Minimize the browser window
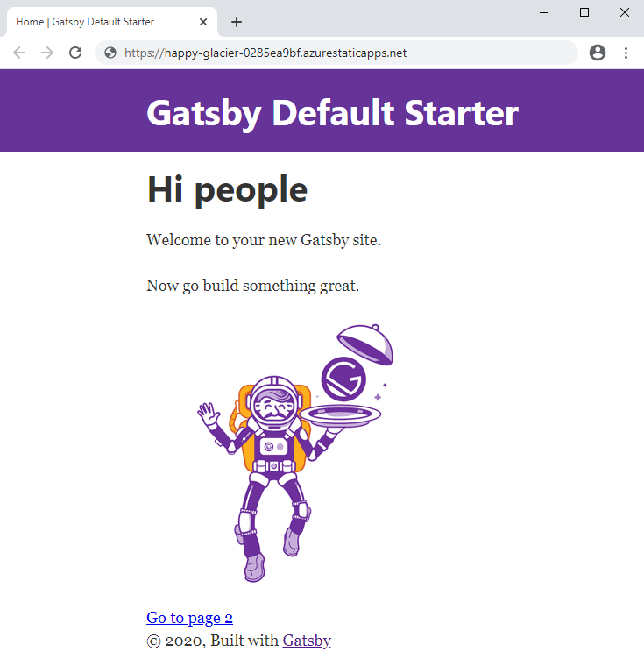This screenshot has width=644, height=666. [544, 12]
